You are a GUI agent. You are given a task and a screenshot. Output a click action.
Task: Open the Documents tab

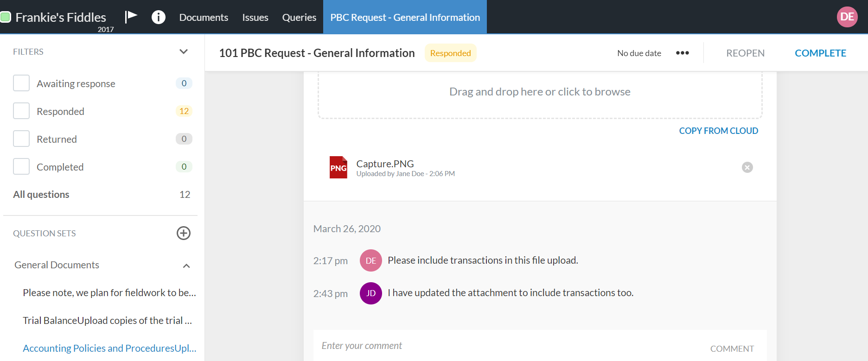204,17
